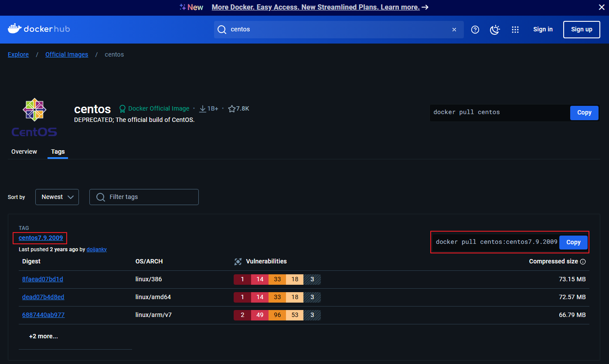Click the 72.57 MB size value
609x364 pixels.
point(572,297)
